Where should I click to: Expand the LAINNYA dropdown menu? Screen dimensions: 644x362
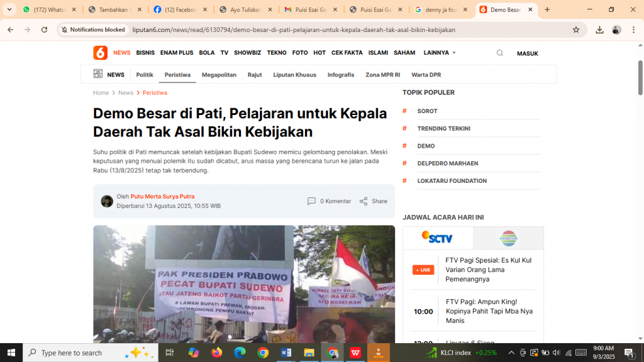[440, 53]
